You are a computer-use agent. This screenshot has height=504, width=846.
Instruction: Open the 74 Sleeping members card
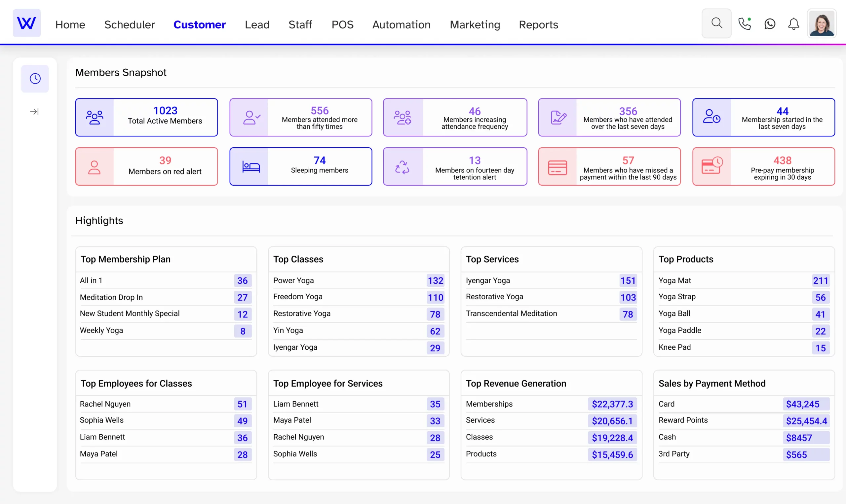point(301,166)
